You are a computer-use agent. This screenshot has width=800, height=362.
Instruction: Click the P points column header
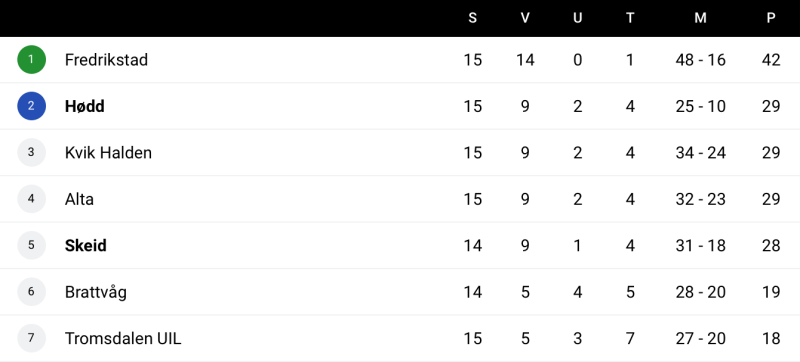[771, 18]
